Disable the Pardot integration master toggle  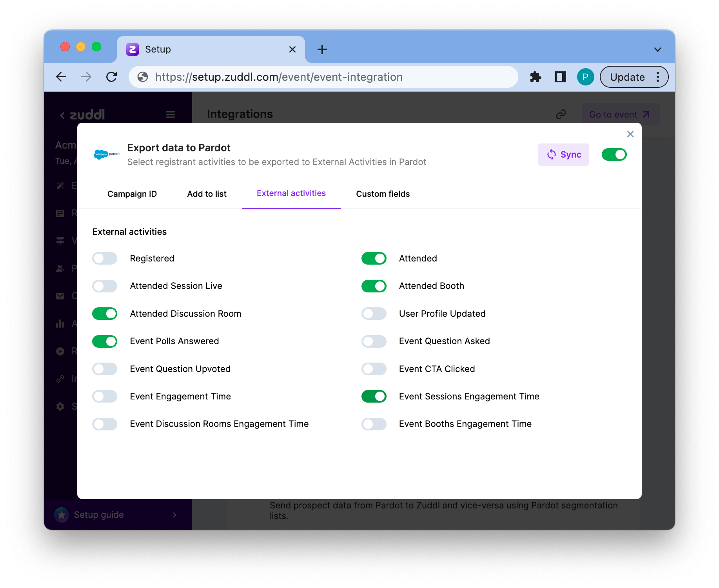(614, 154)
